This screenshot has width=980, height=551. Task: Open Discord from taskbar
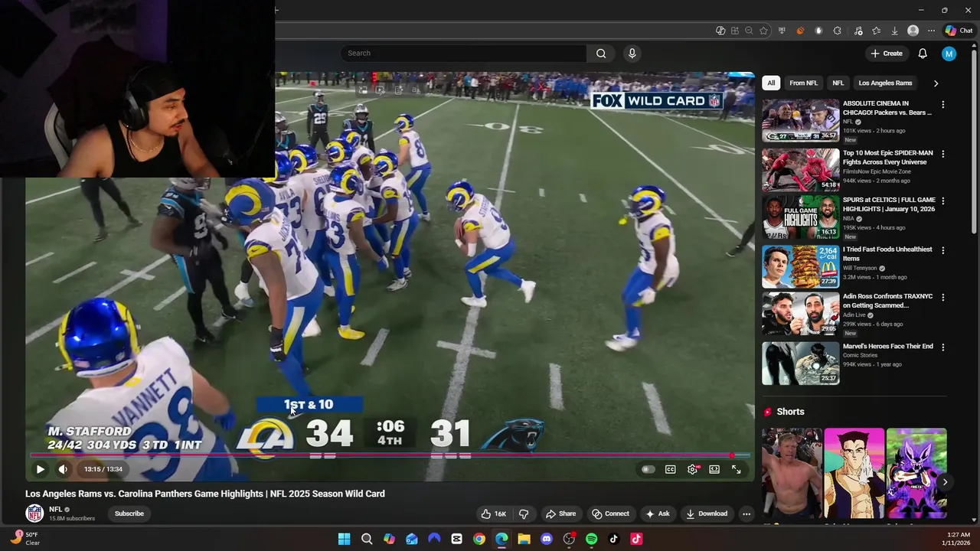[x=547, y=539]
